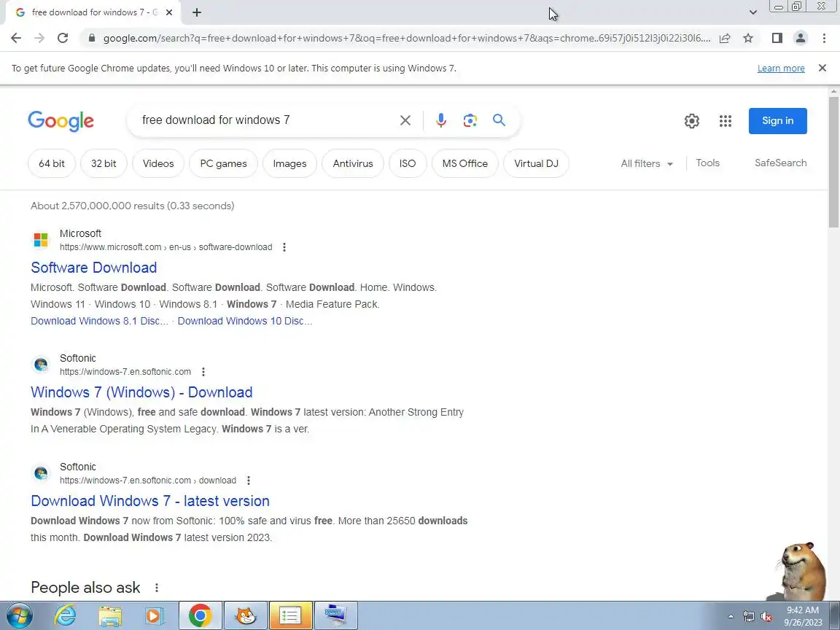Open the Chrome side panel
This screenshot has height=630, width=840.
[x=777, y=38]
